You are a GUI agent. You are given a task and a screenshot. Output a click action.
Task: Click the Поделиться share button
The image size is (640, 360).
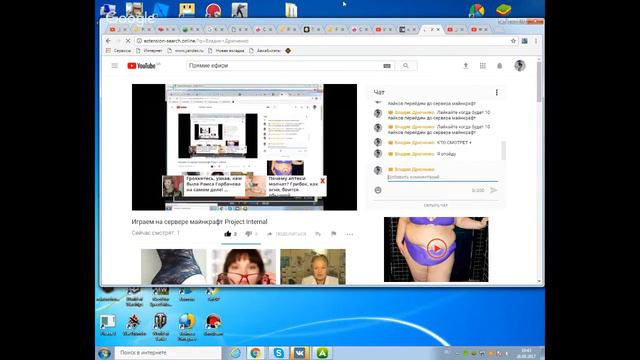(x=286, y=234)
